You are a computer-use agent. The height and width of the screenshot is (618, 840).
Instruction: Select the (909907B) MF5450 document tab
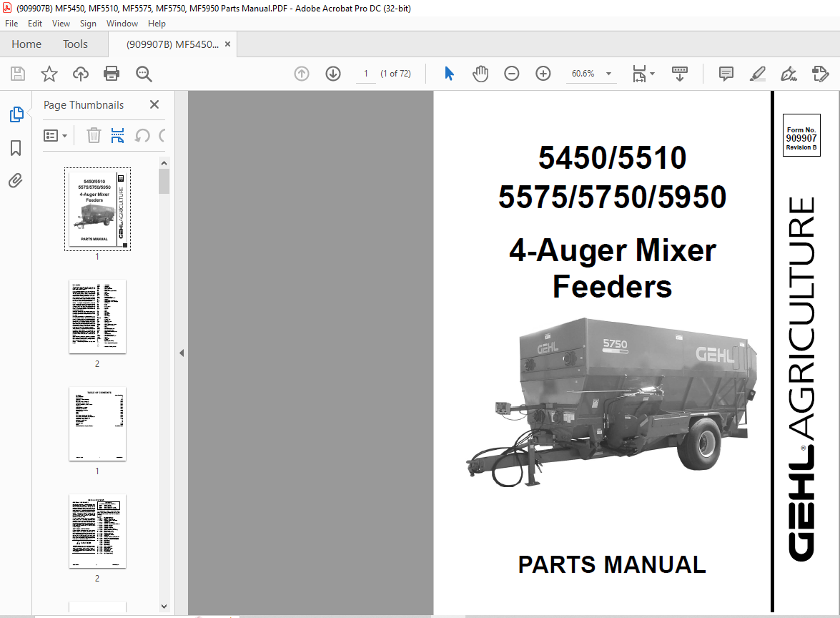click(172, 44)
